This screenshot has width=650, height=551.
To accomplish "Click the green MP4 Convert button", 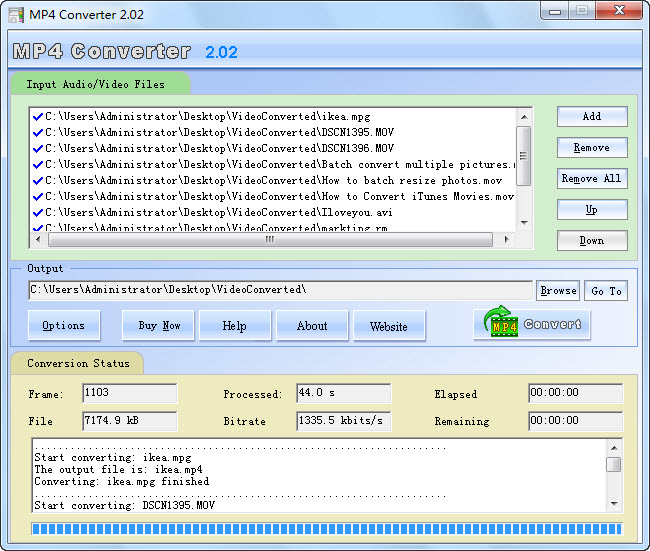I will pyautogui.click(x=531, y=324).
